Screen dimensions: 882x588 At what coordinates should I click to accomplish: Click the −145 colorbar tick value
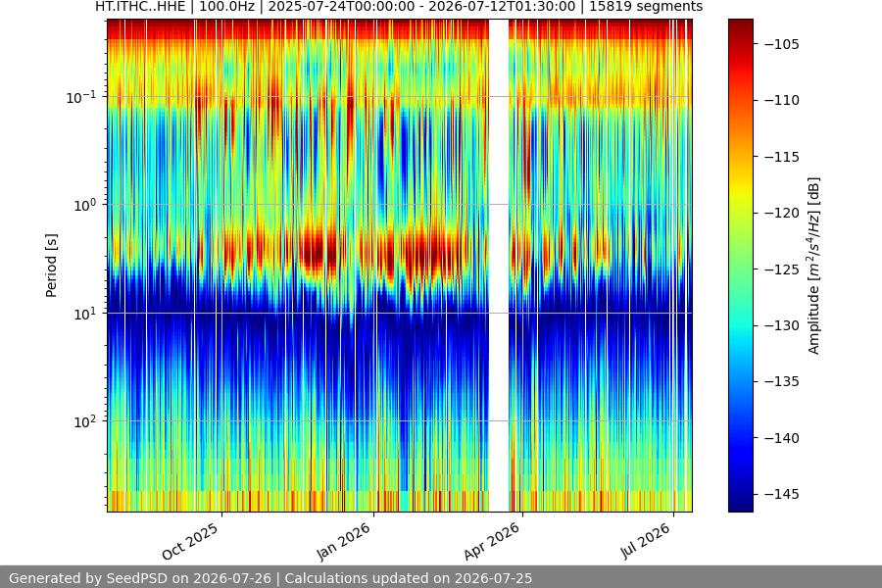point(782,494)
